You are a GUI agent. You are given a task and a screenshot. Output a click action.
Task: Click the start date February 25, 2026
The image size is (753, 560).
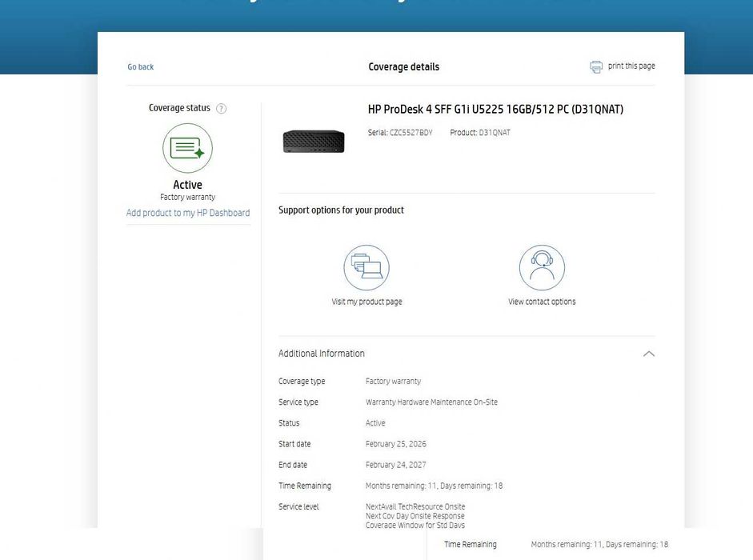click(396, 444)
